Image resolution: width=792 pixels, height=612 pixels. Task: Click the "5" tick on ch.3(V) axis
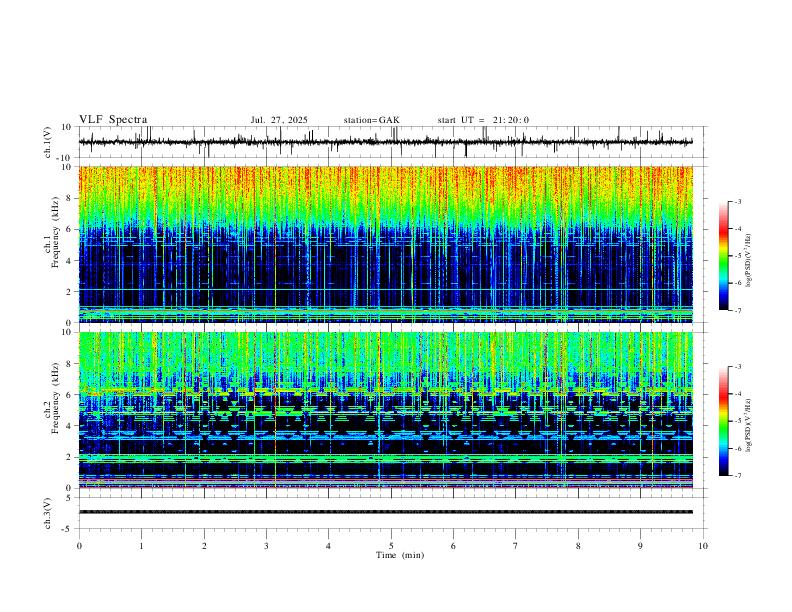point(70,497)
